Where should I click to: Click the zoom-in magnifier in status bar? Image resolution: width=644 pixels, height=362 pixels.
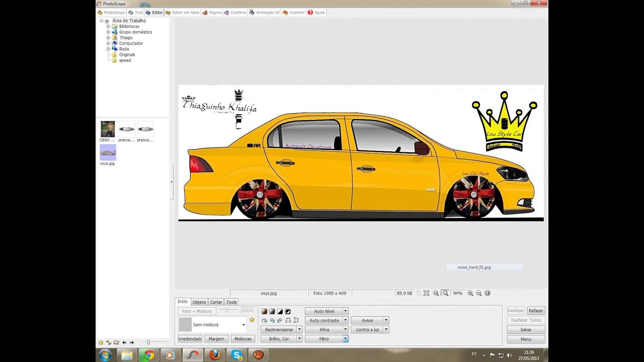point(470,293)
